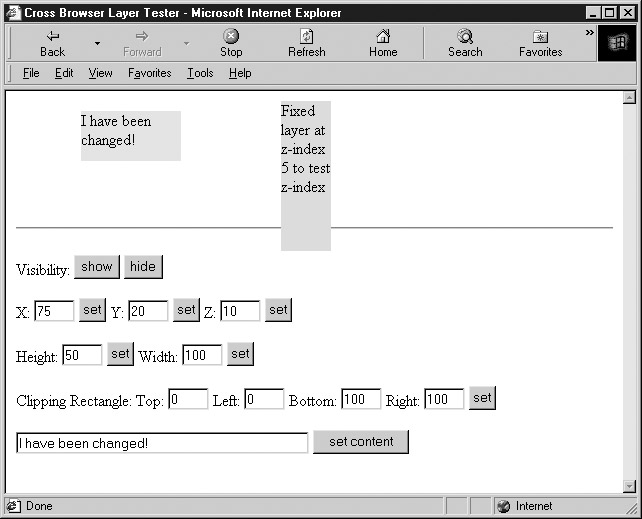Open the View menu

click(100, 73)
